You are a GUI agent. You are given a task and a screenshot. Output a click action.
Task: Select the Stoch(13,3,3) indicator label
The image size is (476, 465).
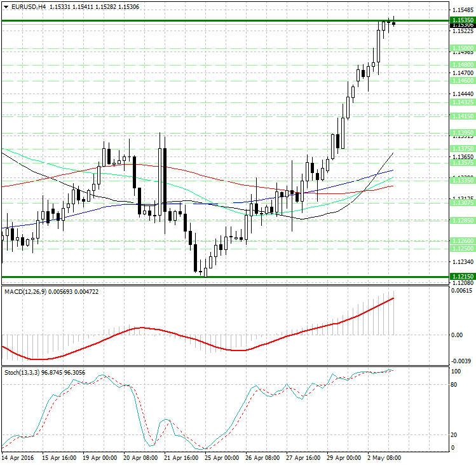[22, 373]
